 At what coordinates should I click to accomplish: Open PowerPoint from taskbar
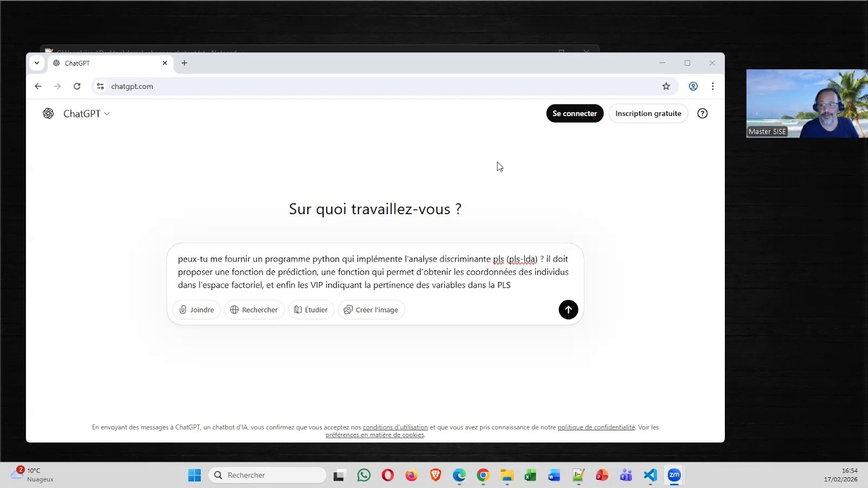pos(602,475)
